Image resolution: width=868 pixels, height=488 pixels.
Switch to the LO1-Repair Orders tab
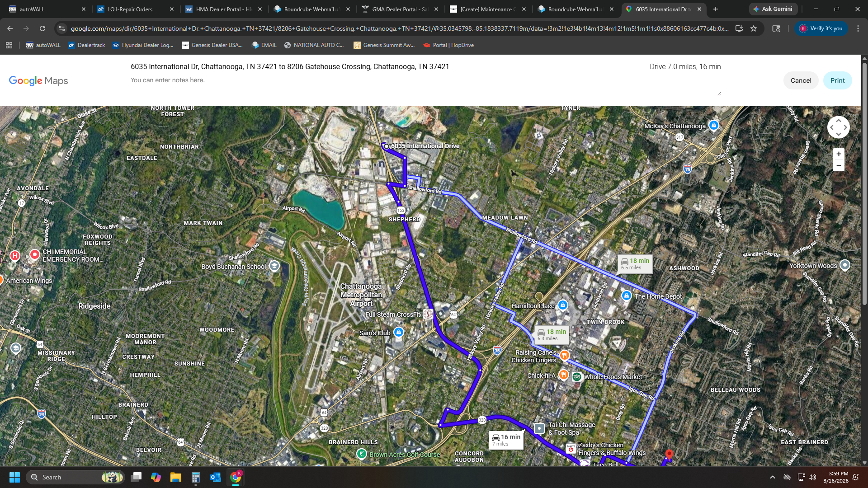tap(130, 9)
